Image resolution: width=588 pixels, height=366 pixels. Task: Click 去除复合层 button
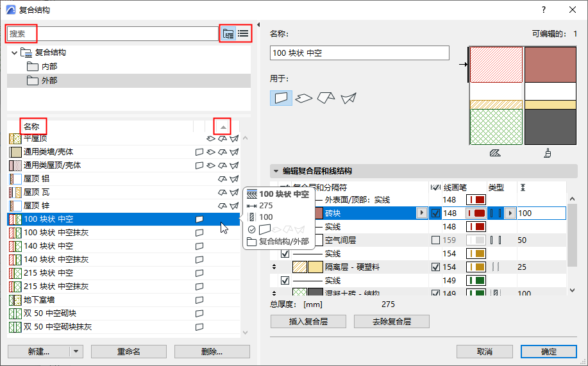point(392,321)
